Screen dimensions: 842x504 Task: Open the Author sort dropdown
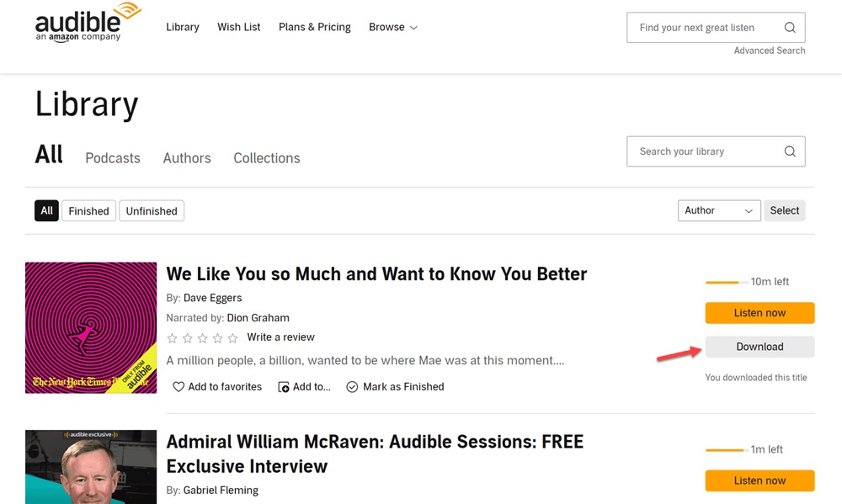point(718,210)
